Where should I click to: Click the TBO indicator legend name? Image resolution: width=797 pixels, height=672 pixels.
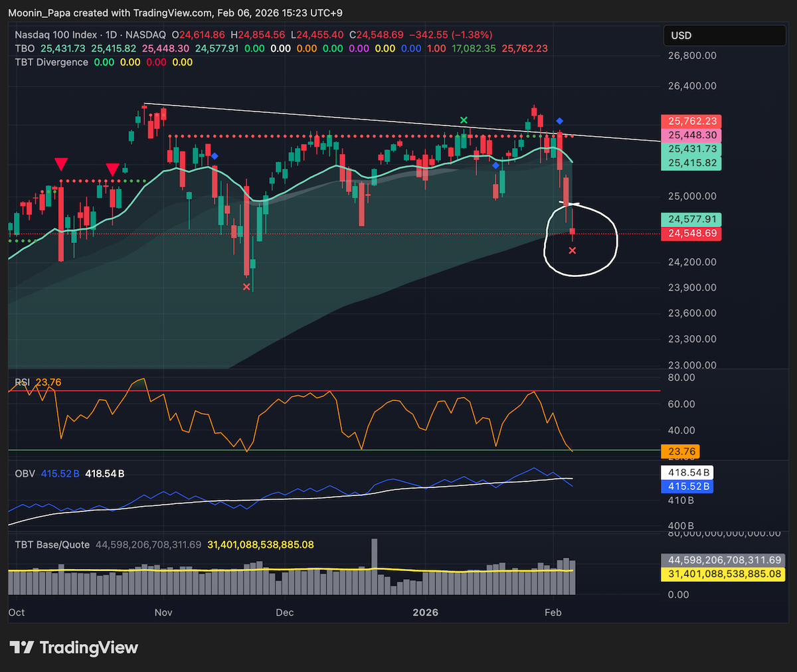[25, 48]
